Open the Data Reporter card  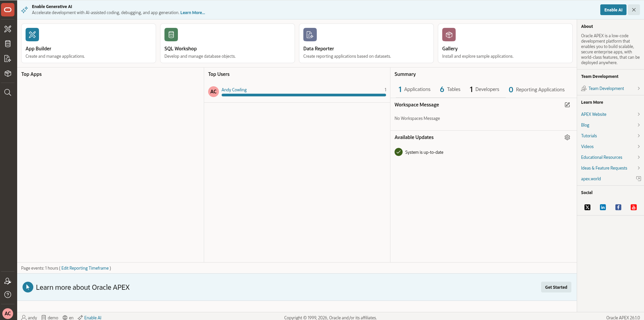[366, 43]
